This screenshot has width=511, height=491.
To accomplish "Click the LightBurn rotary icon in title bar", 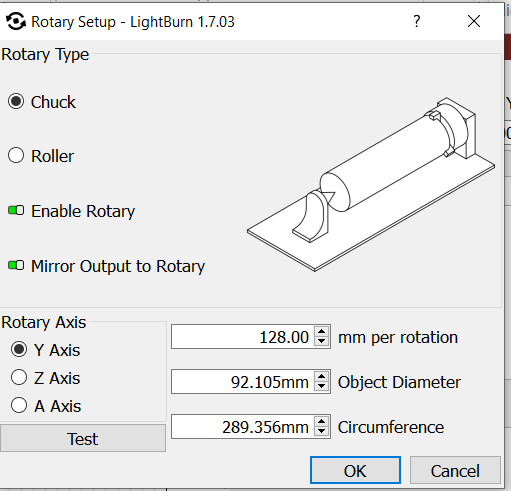I will pos(16,21).
